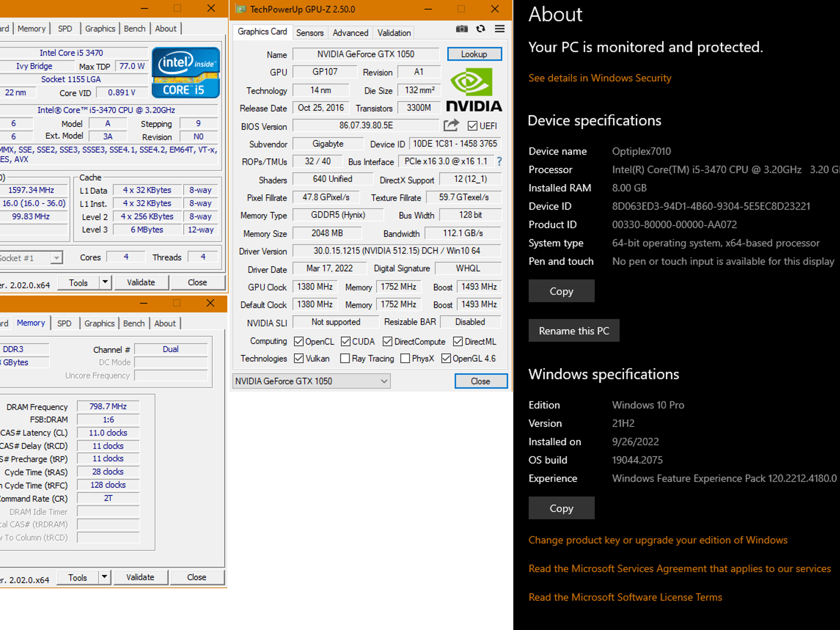Click Tools button in the upper CPU-Z window

tap(78, 283)
